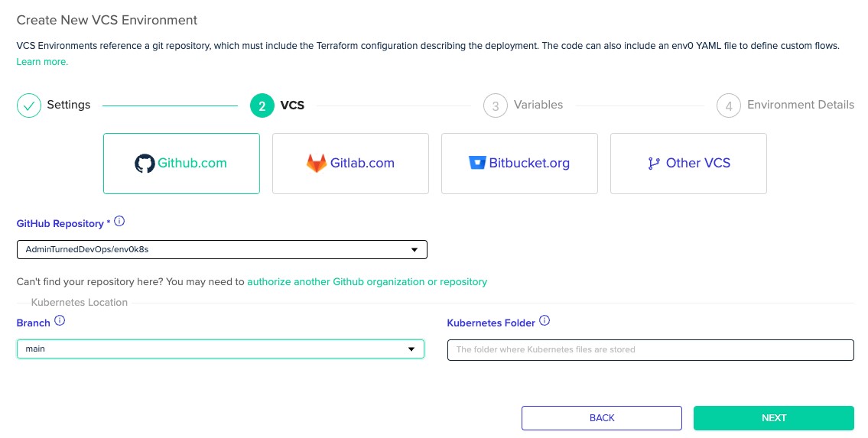Open the AdminTurnedDevOps/env0k8s repository selector
The height and width of the screenshot is (438, 868).
point(222,249)
